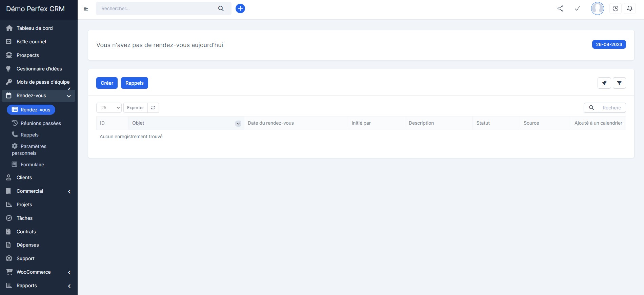Click the Dépenses file icon
Image resolution: width=644 pixels, height=295 pixels.
coord(8,245)
